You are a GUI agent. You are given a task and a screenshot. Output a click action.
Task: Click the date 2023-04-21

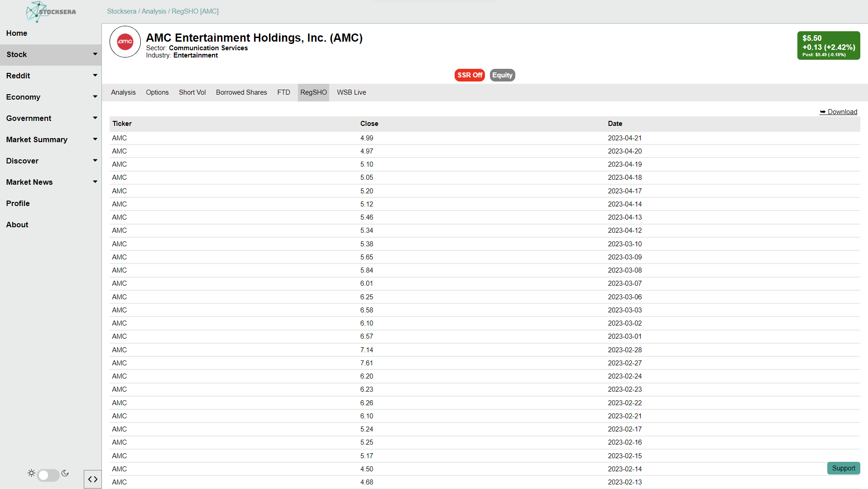pyautogui.click(x=624, y=138)
